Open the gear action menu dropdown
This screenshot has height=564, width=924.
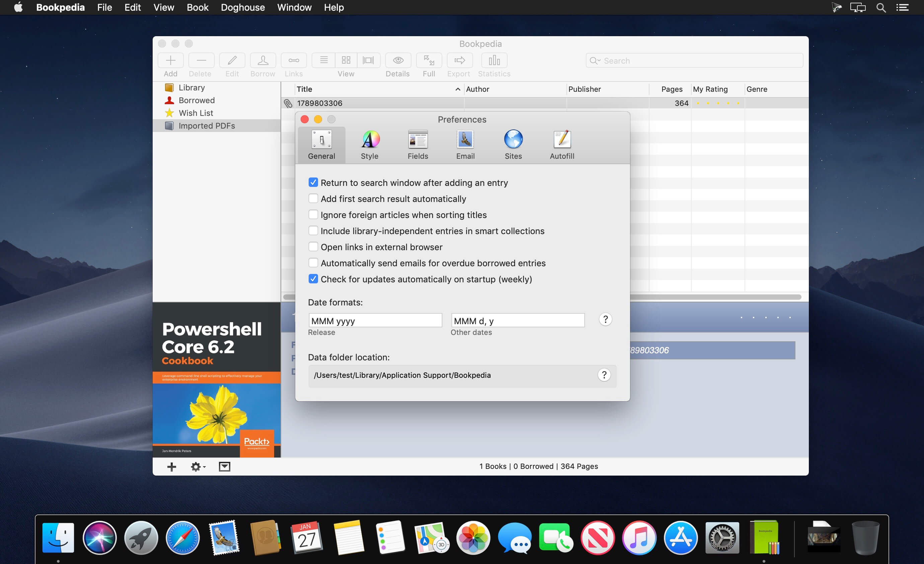tap(198, 467)
